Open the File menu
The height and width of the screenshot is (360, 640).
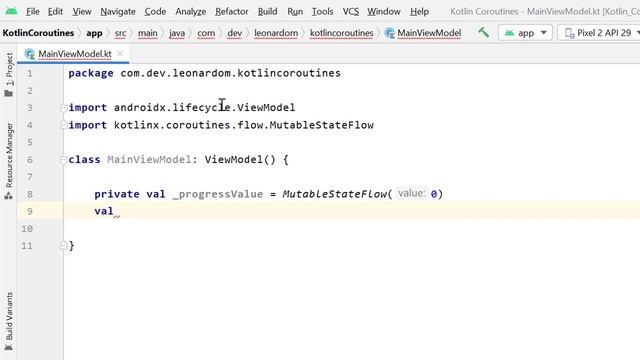(x=33, y=11)
